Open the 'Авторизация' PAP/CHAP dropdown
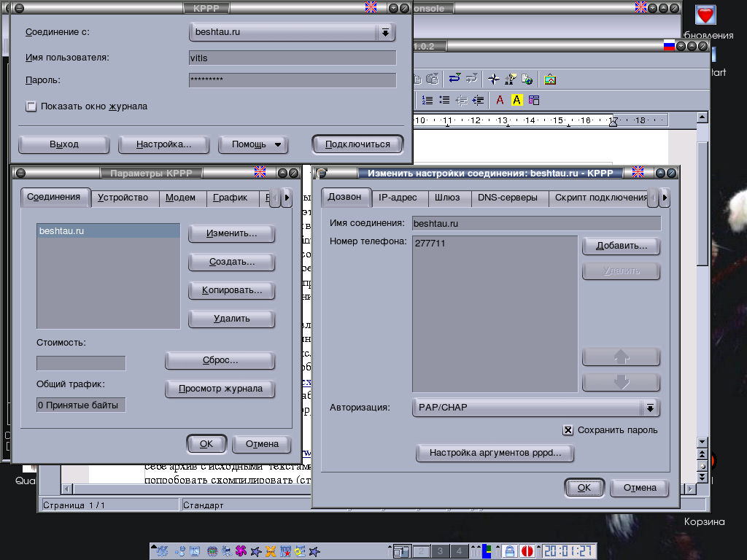Image resolution: width=747 pixels, height=560 pixels. [536, 408]
